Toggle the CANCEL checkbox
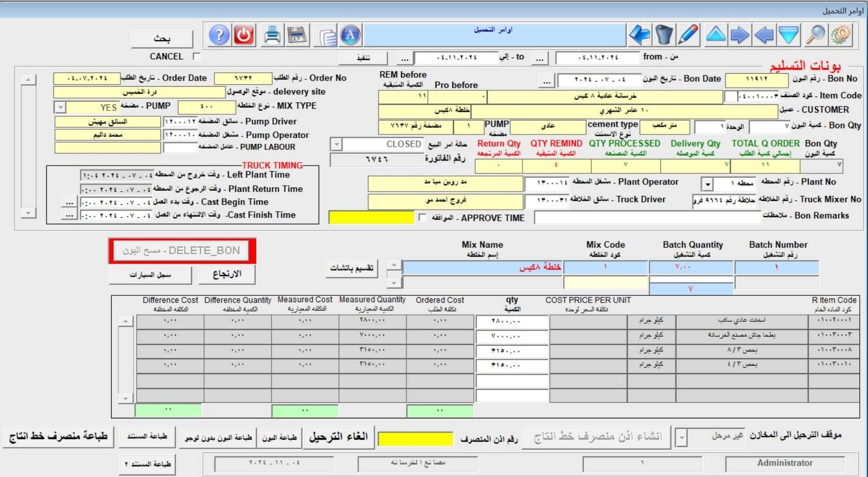The height and width of the screenshot is (477, 868). 197,56
